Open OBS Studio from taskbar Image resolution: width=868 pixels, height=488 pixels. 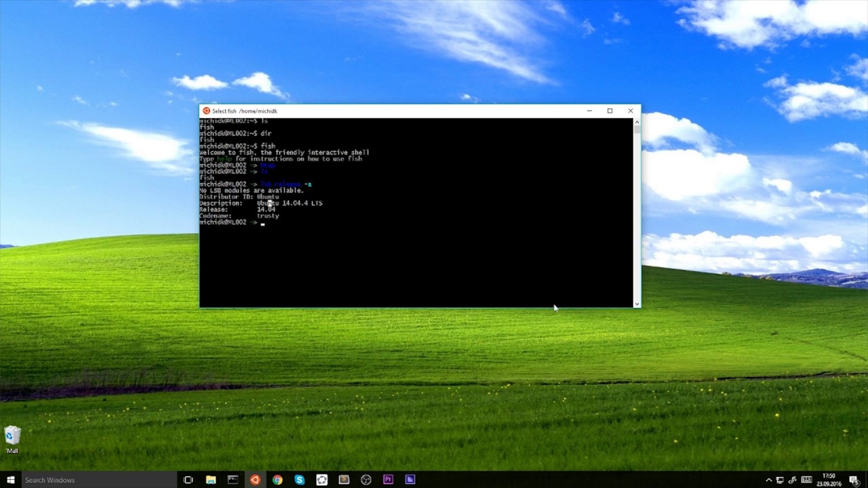pos(366,480)
